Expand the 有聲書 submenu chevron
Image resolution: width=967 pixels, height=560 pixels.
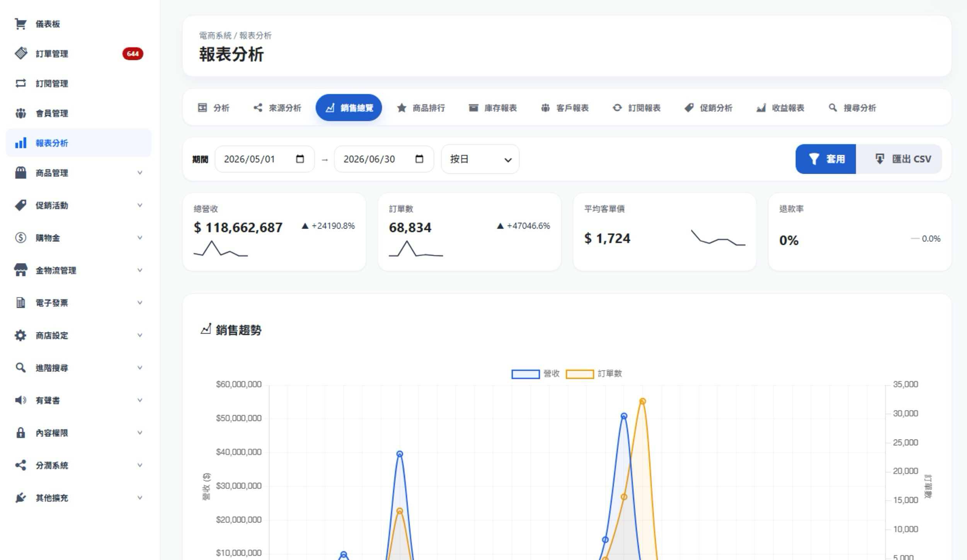click(140, 400)
